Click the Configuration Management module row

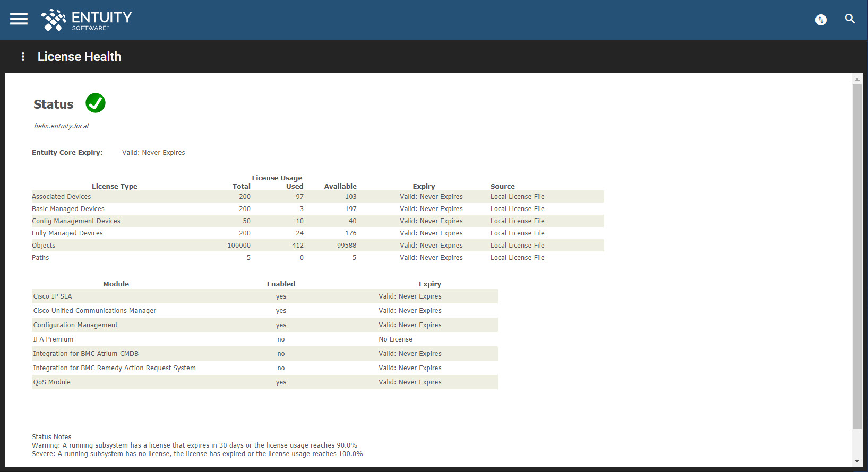click(x=265, y=325)
